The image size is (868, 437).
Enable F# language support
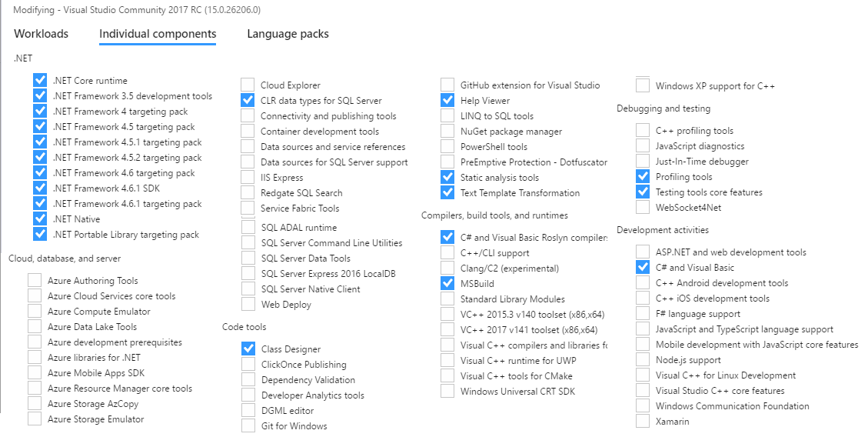[643, 313]
